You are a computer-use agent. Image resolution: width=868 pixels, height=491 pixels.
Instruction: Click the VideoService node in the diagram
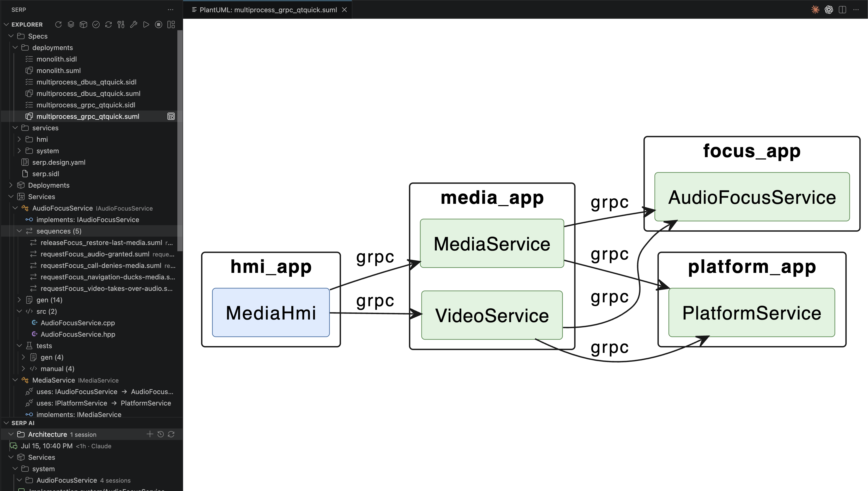point(492,315)
